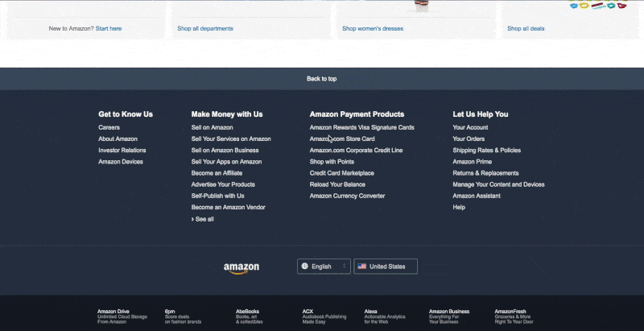Click the Make Money with Us heading
The image size is (644, 331).
(x=227, y=114)
